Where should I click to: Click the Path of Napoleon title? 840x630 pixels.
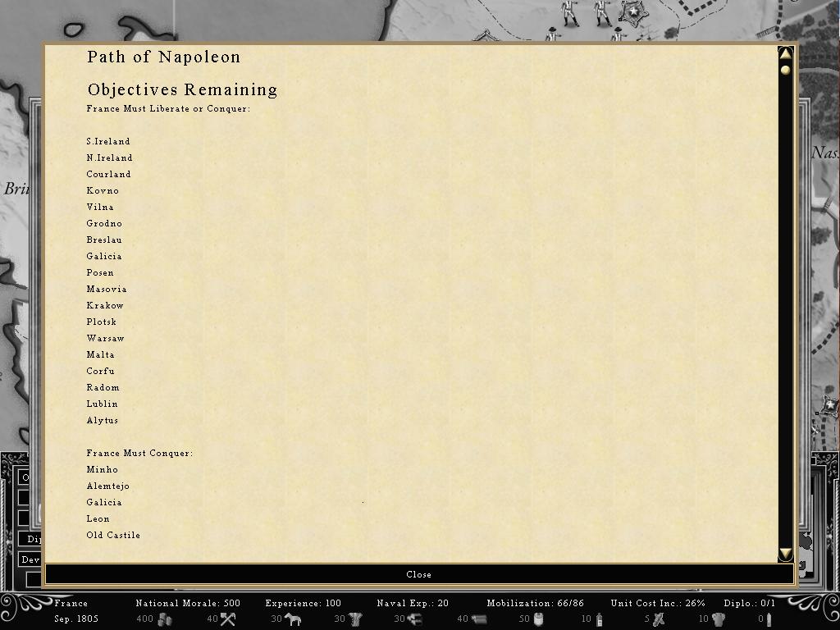coord(164,57)
